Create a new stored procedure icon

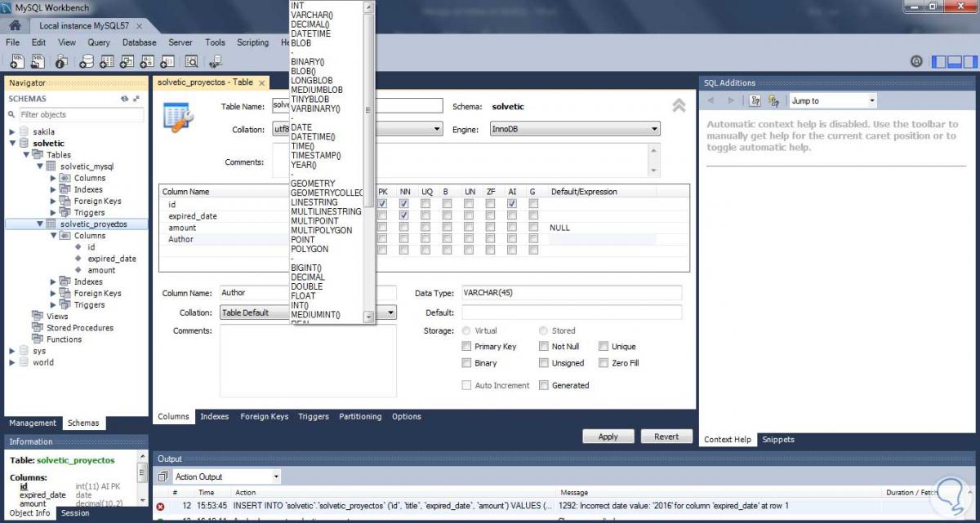148,61
